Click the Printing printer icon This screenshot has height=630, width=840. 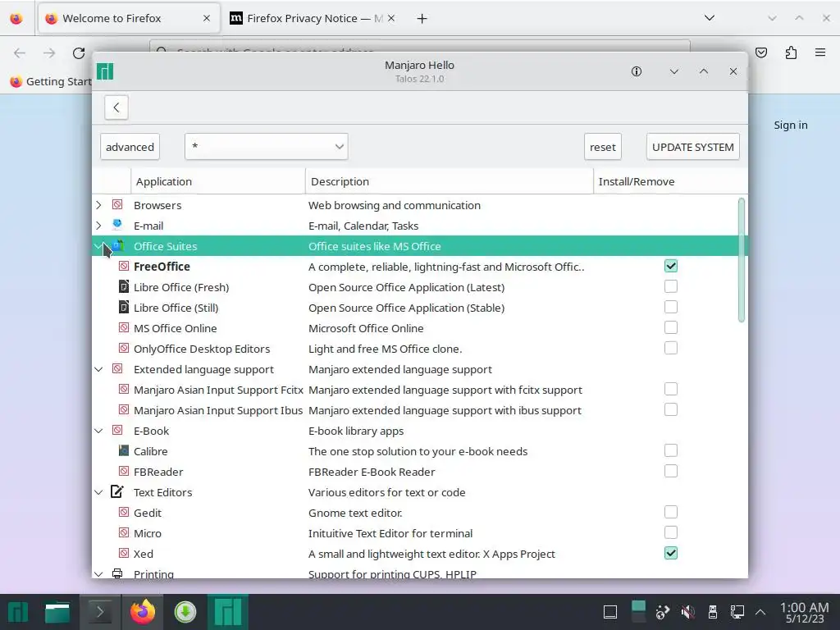pyautogui.click(x=117, y=573)
